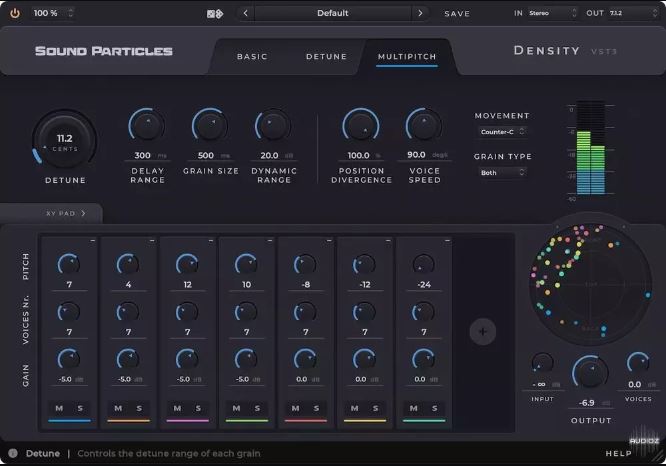Solo the pitch 7 voice

point(80,408)
